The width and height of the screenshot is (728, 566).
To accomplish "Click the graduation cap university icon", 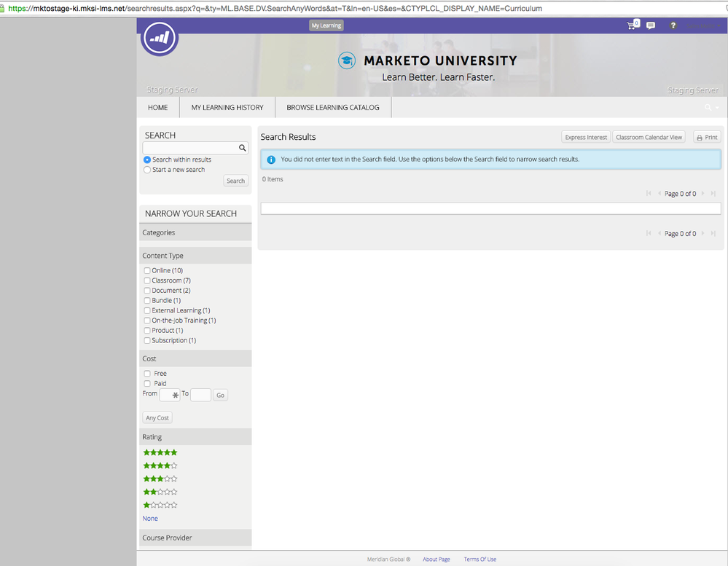I will [x=347, y=60].
